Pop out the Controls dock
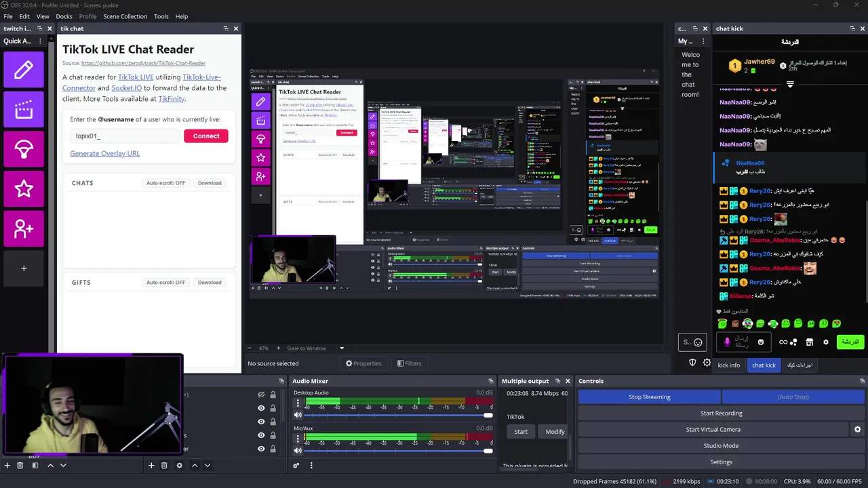This screenshot has width=868, height=488. [x=863, y=381]
